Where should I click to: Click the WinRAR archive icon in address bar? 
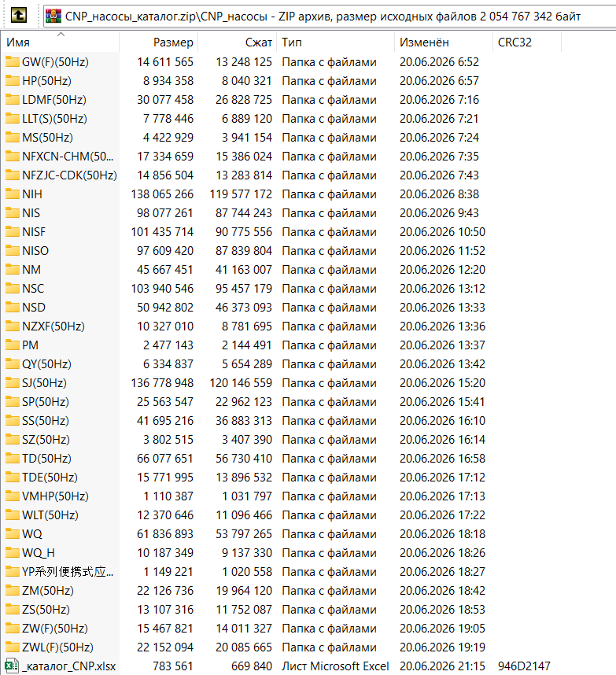53,16
